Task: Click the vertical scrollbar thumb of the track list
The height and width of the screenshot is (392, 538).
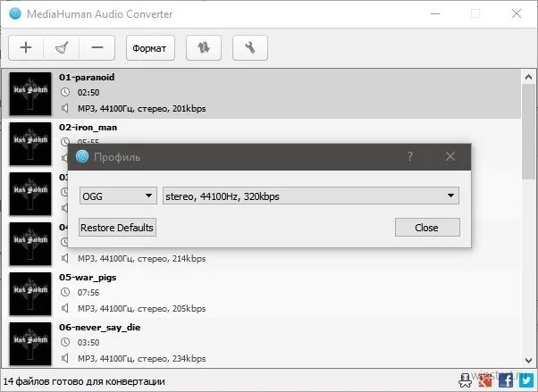Action: (528, 131)
